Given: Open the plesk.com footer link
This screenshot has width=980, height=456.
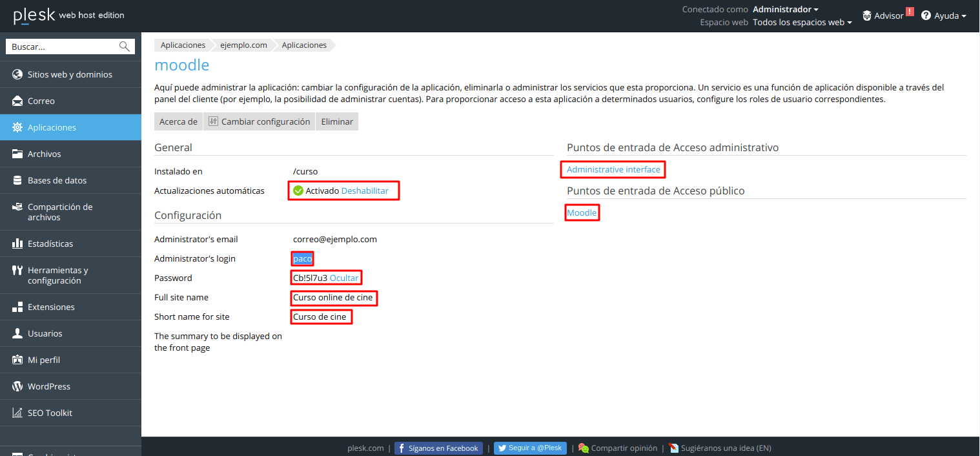Looking at the screenshot, I should coord(365,448).
